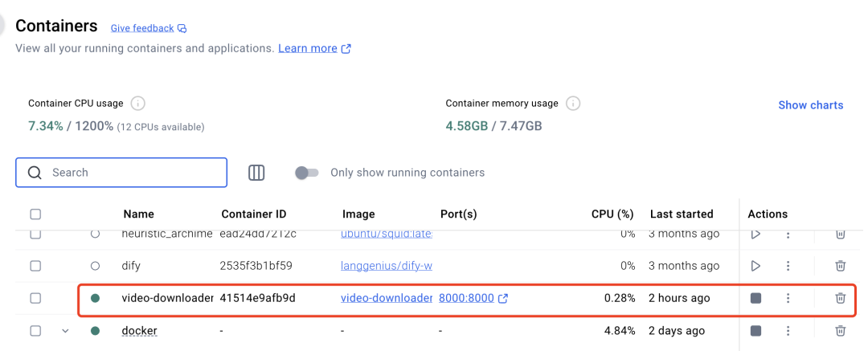This screenshot has height=351, width=868.
Task: Show info for Container memory usage
Action: click(x=573, y=104)
